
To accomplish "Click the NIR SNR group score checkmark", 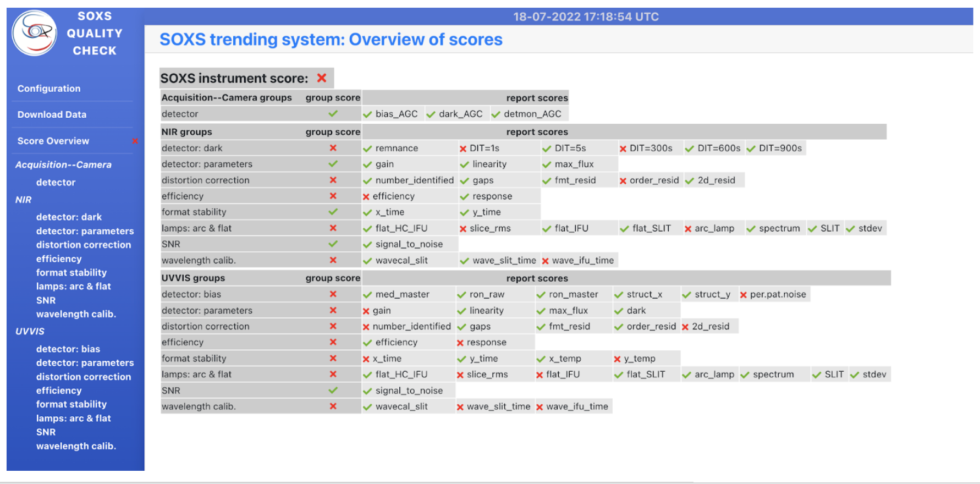I will [333, 244].
